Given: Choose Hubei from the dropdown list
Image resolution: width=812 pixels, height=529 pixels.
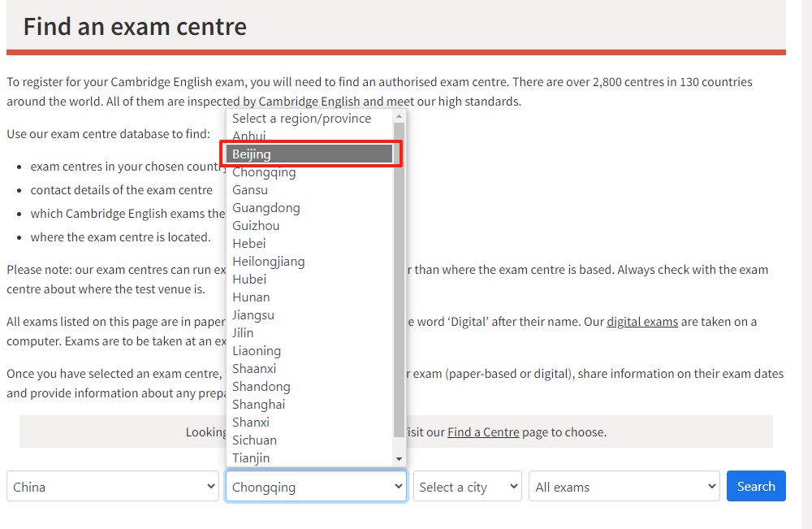Looking at the screenshot, I should tap(309, 280).
